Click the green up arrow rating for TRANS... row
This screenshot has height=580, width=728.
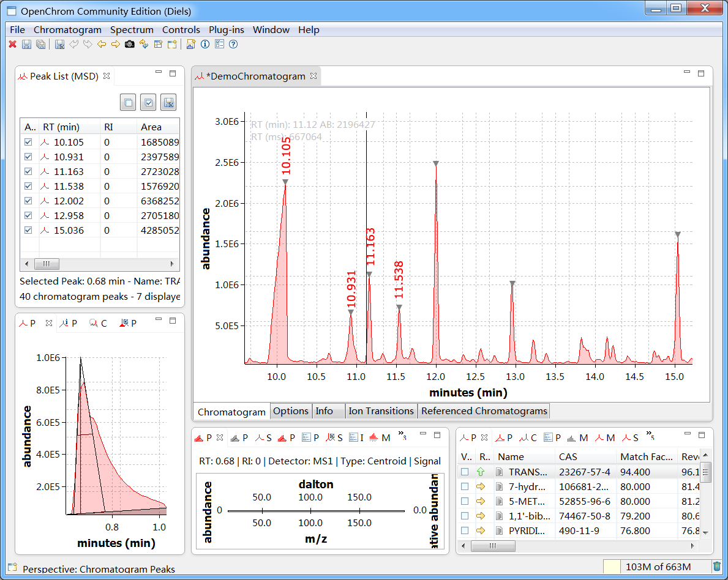tap(481, 472)
